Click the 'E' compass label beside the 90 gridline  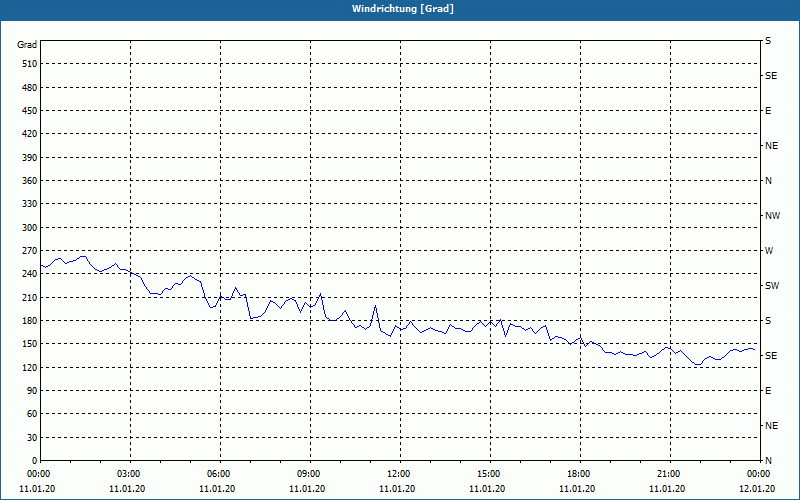(768, 391)
